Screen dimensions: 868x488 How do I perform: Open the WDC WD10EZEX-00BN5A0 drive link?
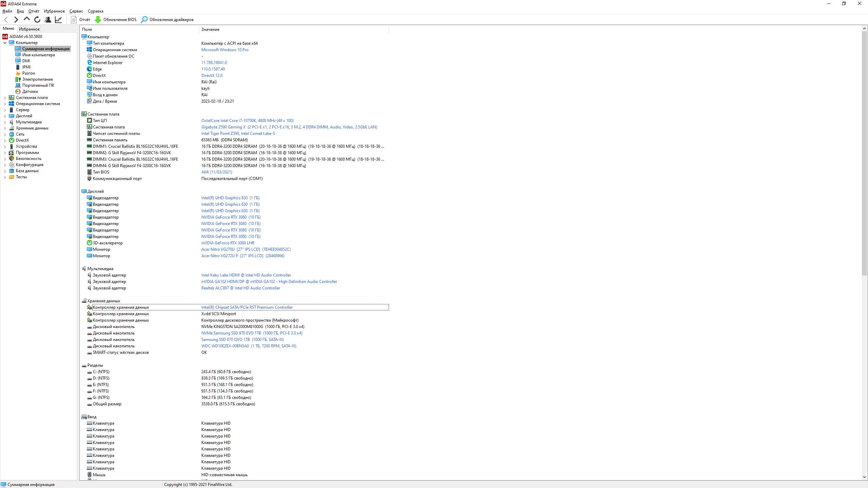point(249,346)
